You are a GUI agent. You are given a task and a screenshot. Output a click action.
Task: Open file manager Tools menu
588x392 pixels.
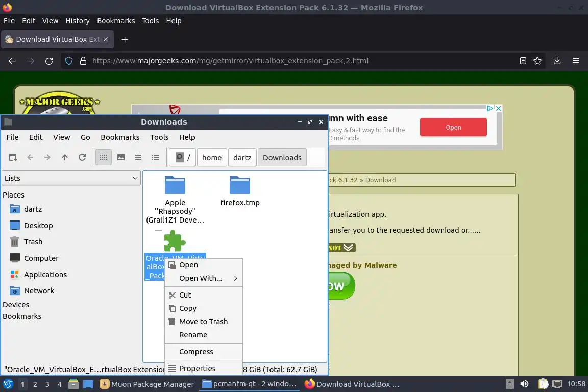159,137
